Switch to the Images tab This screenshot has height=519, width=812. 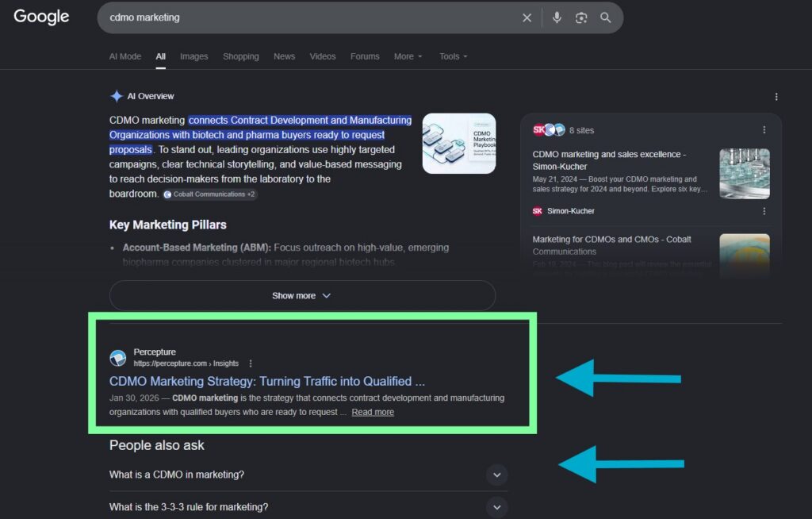click(x=193, y=56)
